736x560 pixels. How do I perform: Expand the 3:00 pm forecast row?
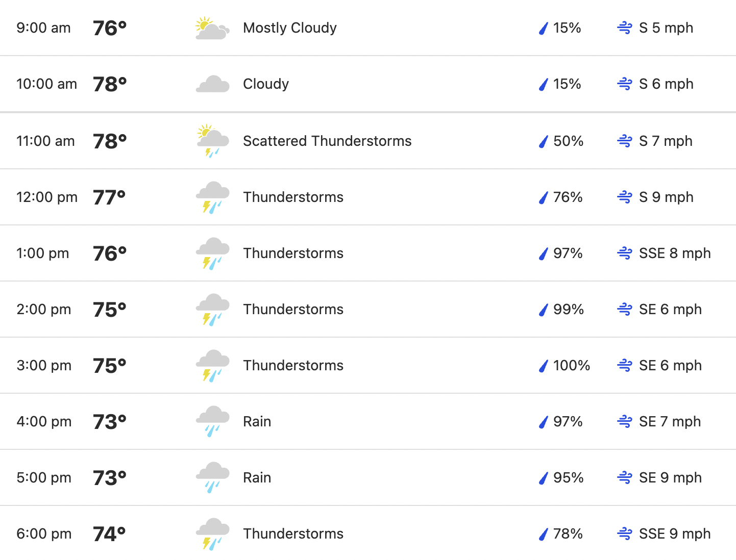tap(368, 366)
